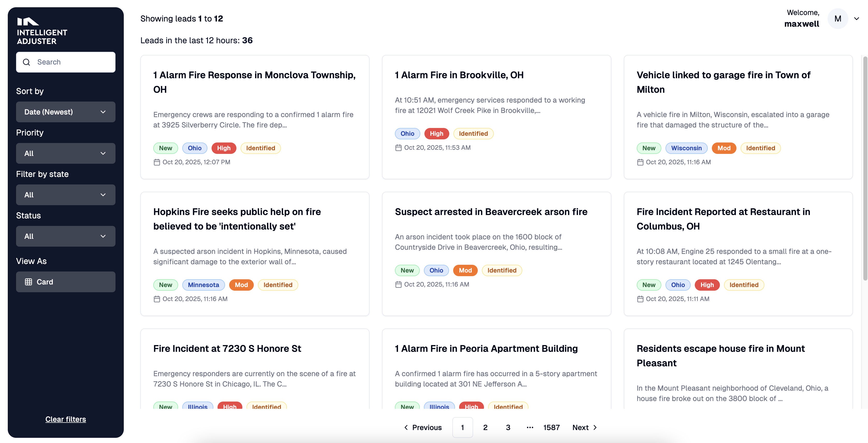
Task: Open user account menu chevron
Action: (x=856, y=19)
